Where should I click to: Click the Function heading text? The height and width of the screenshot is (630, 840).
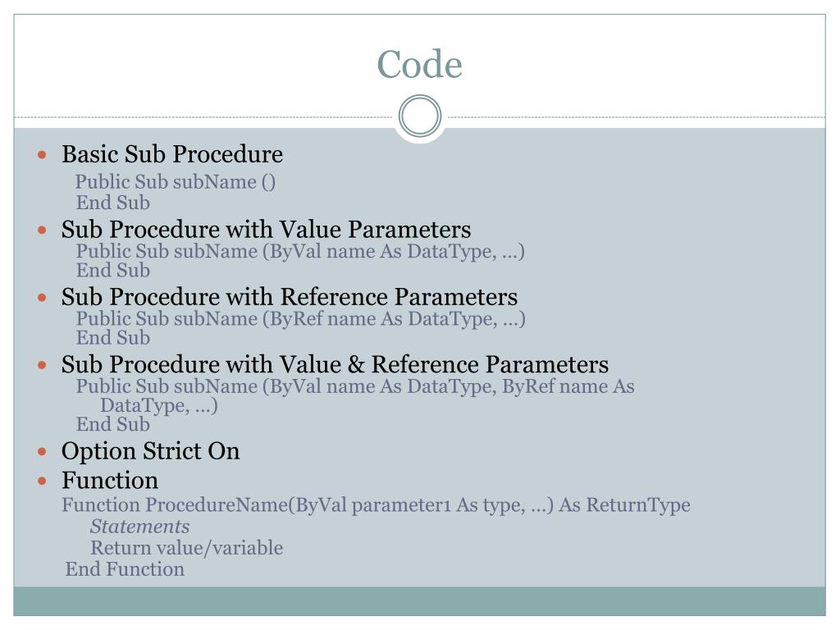(110, 481)
